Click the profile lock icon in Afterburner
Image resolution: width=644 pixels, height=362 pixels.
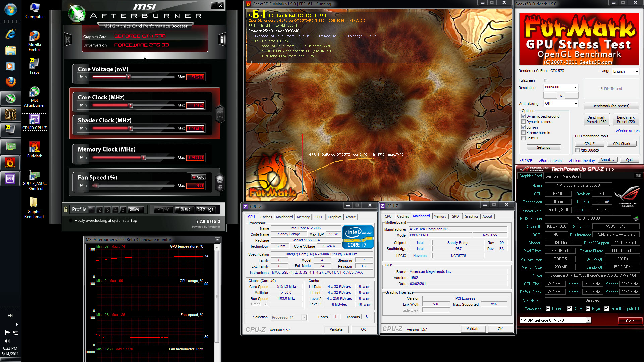pyautogui.click(x=66, y=209)
